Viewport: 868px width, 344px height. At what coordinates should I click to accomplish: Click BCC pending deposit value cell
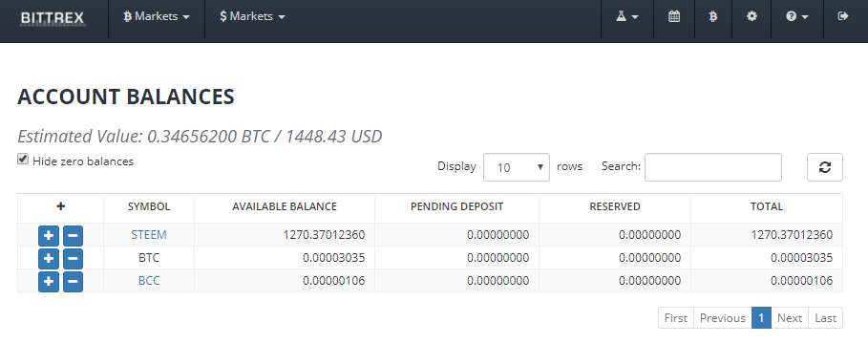(x=456, y=281)
